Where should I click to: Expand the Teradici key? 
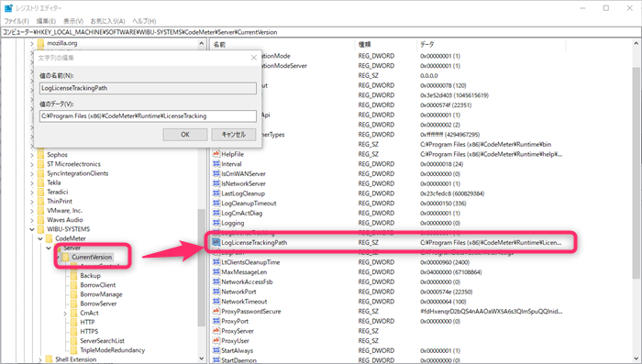click(x=32, y=192)
